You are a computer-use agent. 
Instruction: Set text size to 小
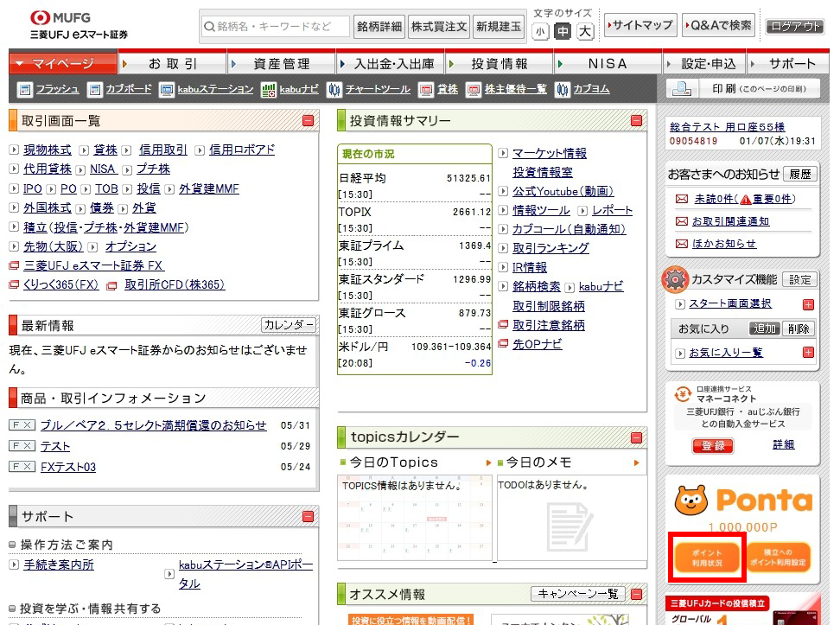(x=540, y=32)
